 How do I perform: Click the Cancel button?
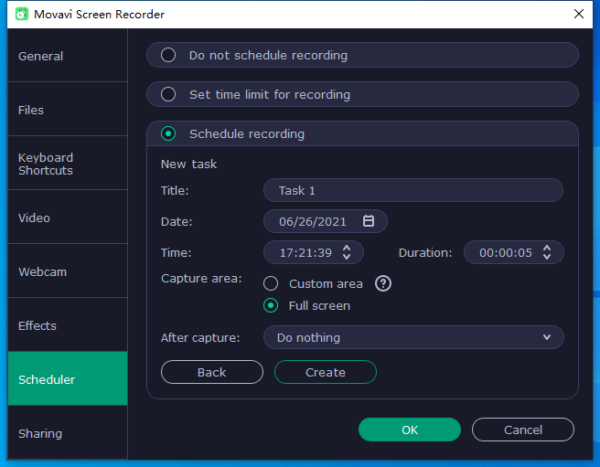point(523,430)
